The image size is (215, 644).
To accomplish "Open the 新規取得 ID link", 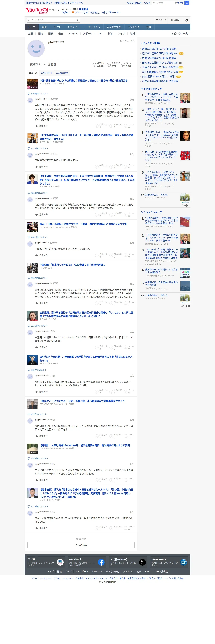I will 83,9.
